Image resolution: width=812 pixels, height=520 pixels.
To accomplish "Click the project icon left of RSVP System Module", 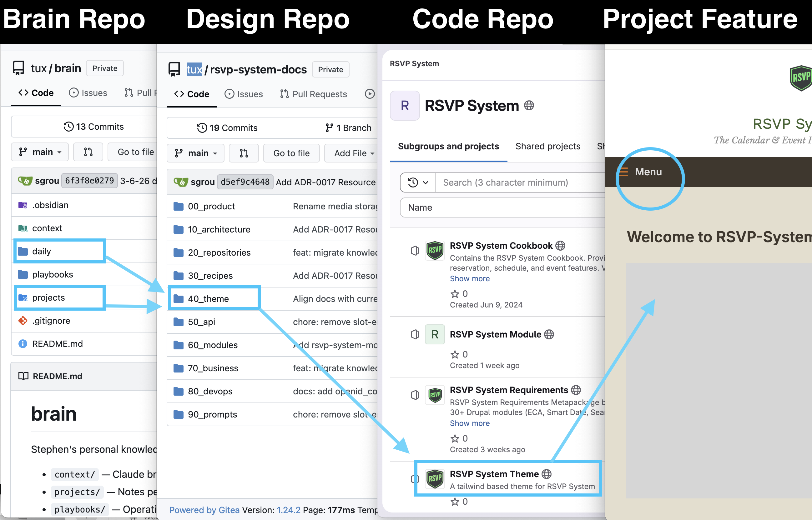I will tap(415, 335).
